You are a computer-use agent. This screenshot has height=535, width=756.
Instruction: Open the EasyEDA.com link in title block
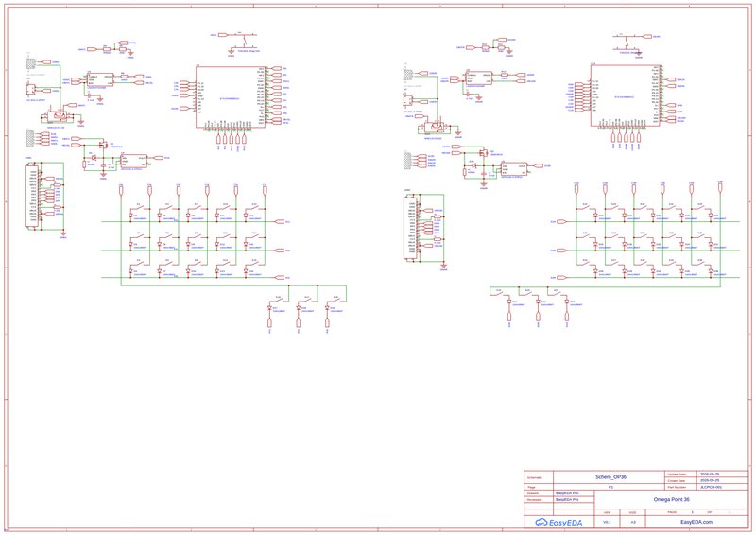coord(696,522)
